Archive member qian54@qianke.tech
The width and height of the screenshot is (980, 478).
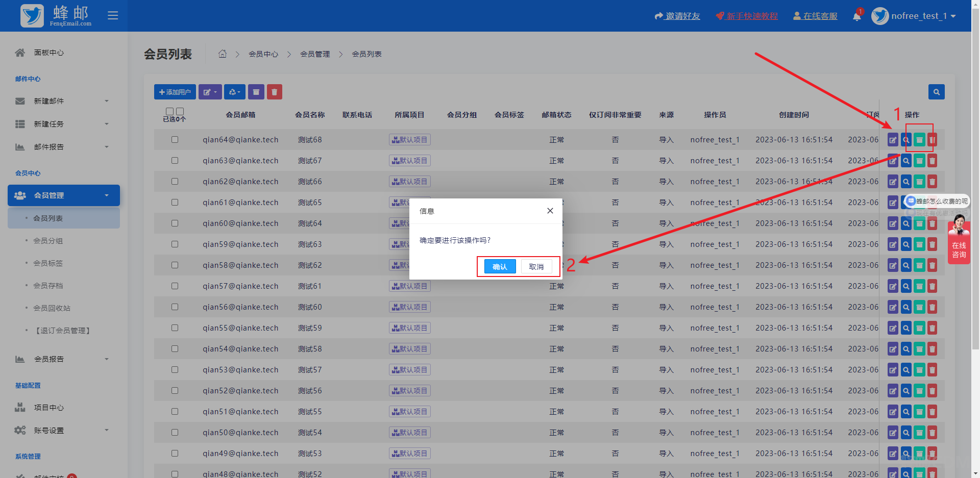coord(919,349)
